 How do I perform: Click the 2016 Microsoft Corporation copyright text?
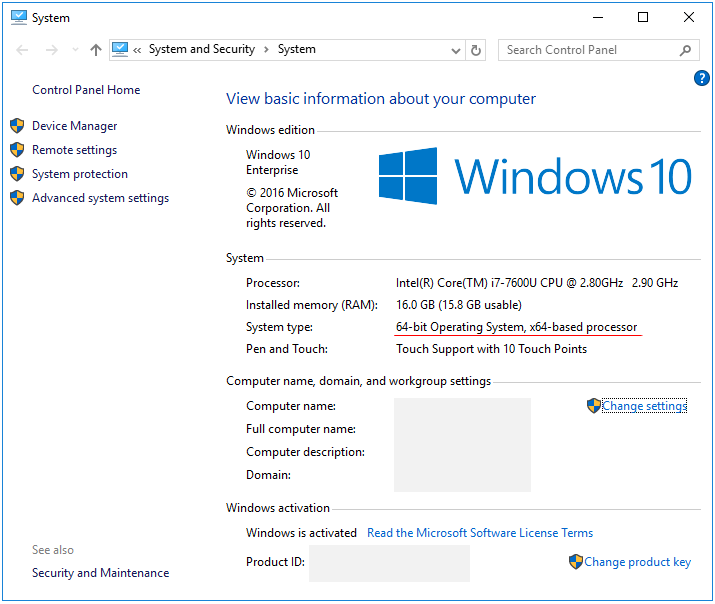tap(292, 208)
